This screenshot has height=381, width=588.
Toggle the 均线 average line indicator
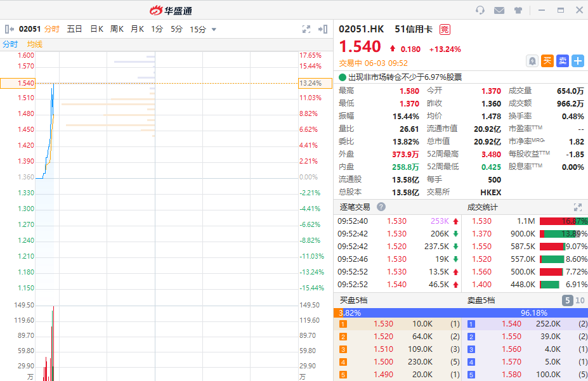[35, 44]
